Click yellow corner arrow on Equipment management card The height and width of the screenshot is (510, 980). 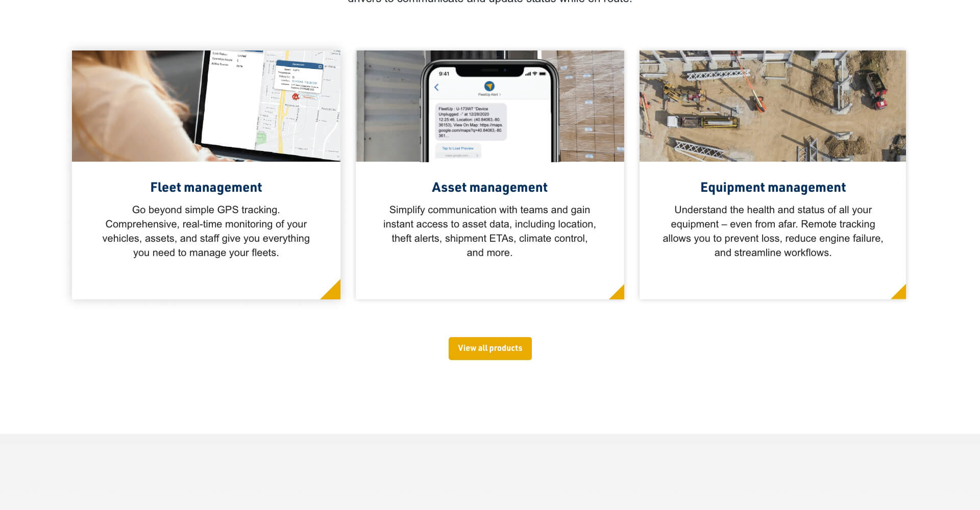(900, 294)
